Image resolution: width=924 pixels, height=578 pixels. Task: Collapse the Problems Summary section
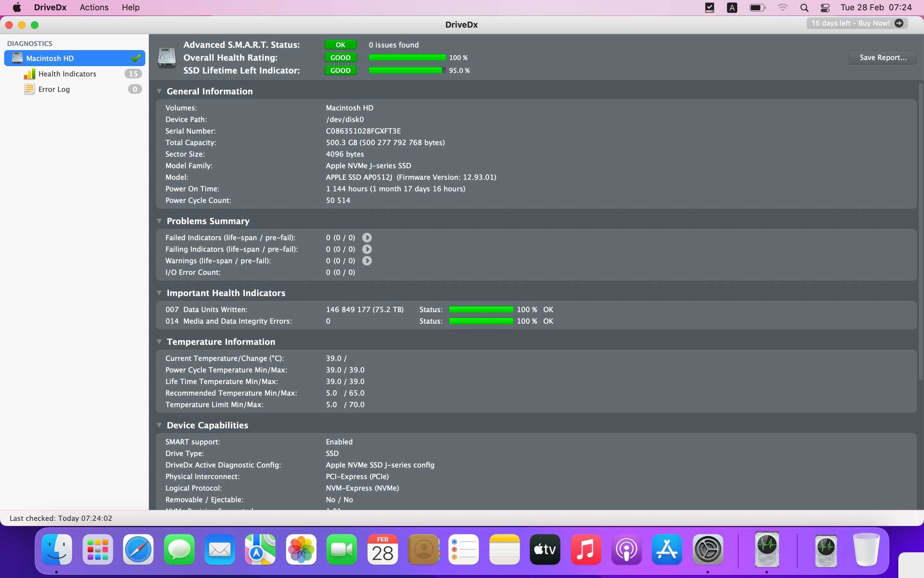[159, 221]
